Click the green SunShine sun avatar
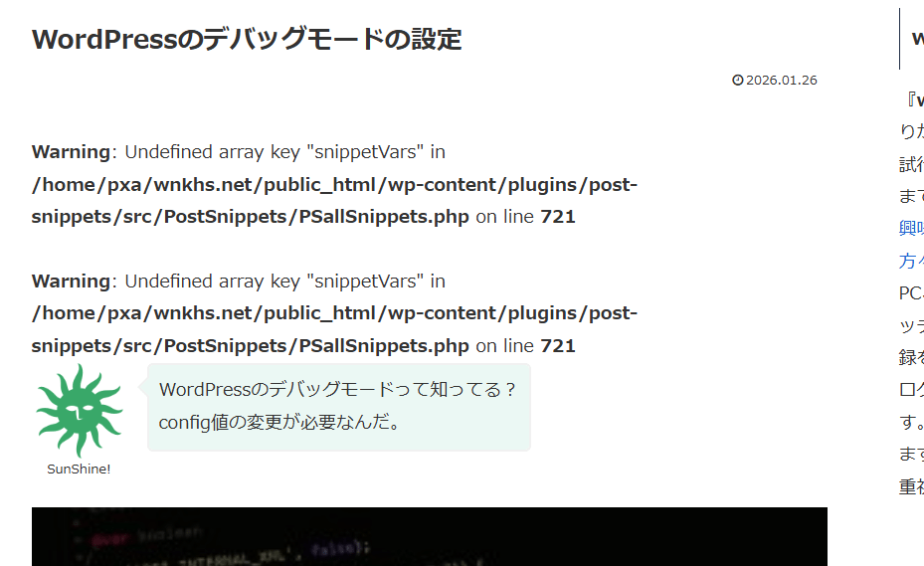Screen dimensions: 924x566 pyautogui.click(x=79, y=411)
